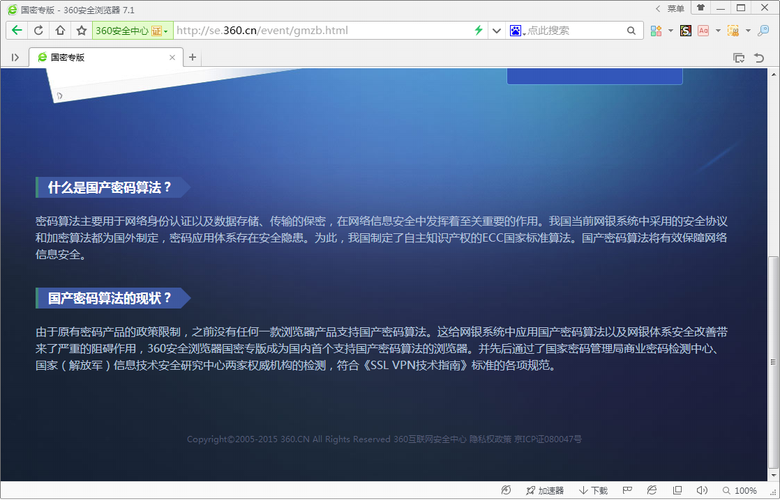
Task: Select the 国密专版 tab
Action: tap(100, 58)
